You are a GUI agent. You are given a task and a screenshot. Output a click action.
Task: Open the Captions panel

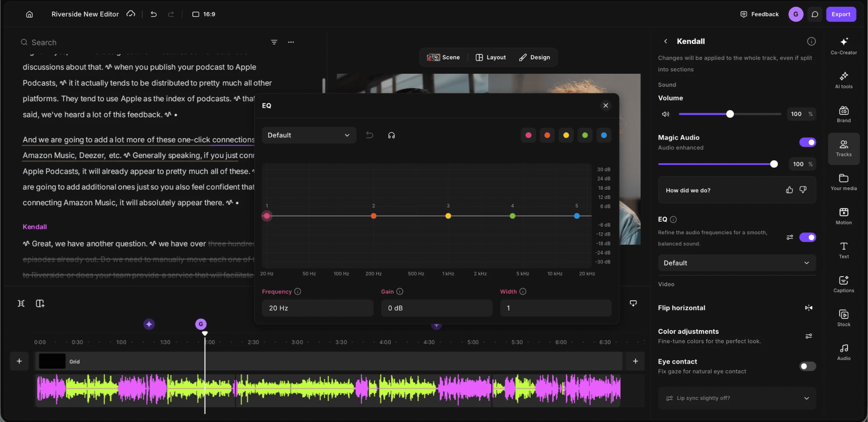click(x=843, y=284)
